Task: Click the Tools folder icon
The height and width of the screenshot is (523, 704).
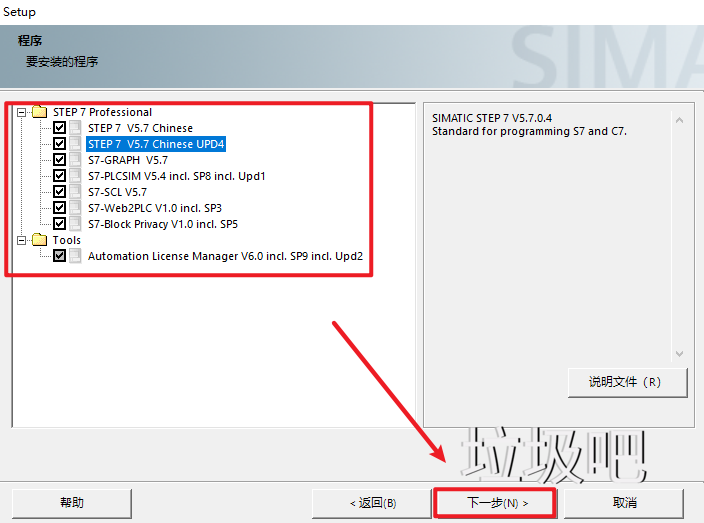Action: click(40, 240)
